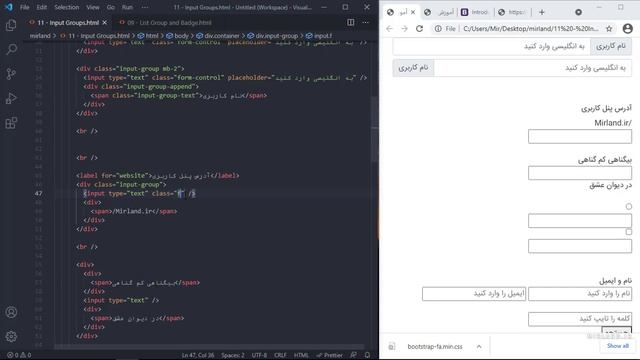Click line number 47 in the gutter

pyautogui.click(x=38, y=193)
